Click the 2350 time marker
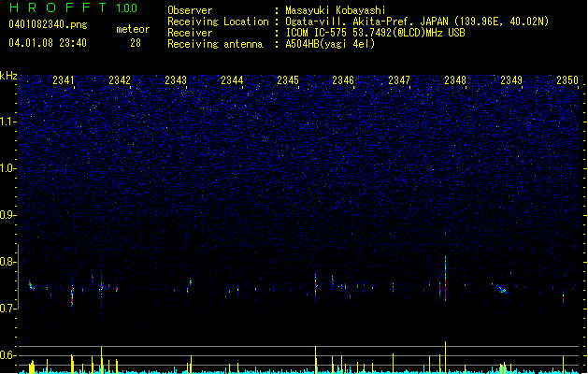 coord(567,79)
